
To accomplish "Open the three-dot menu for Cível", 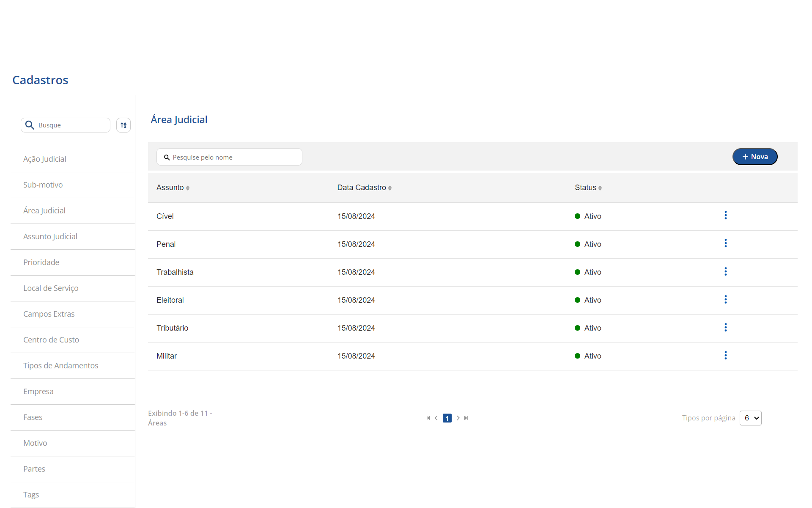I will tap(725, 215).
